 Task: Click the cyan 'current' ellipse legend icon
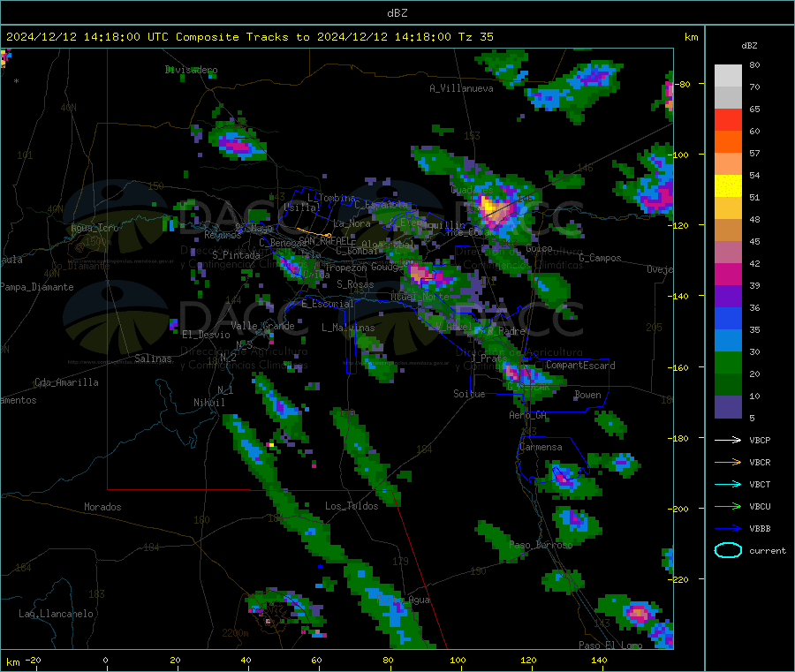(x=728, y=550)
